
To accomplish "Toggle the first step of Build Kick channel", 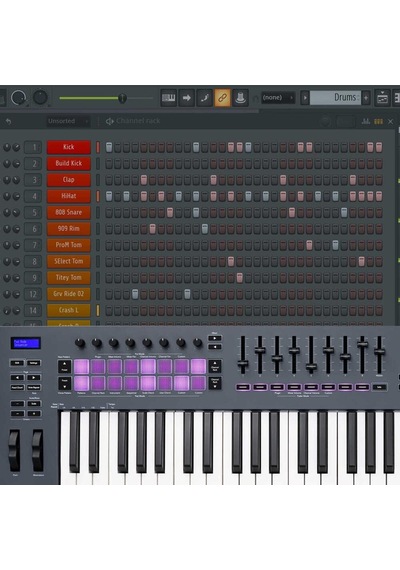I will [x=109, y=164].
